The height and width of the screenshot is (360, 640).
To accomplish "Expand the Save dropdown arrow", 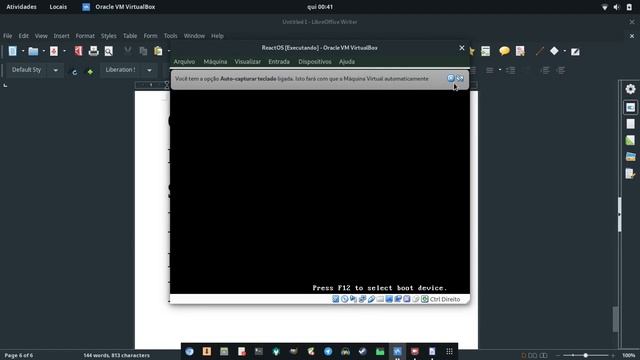I will click(x=64, y=51).
